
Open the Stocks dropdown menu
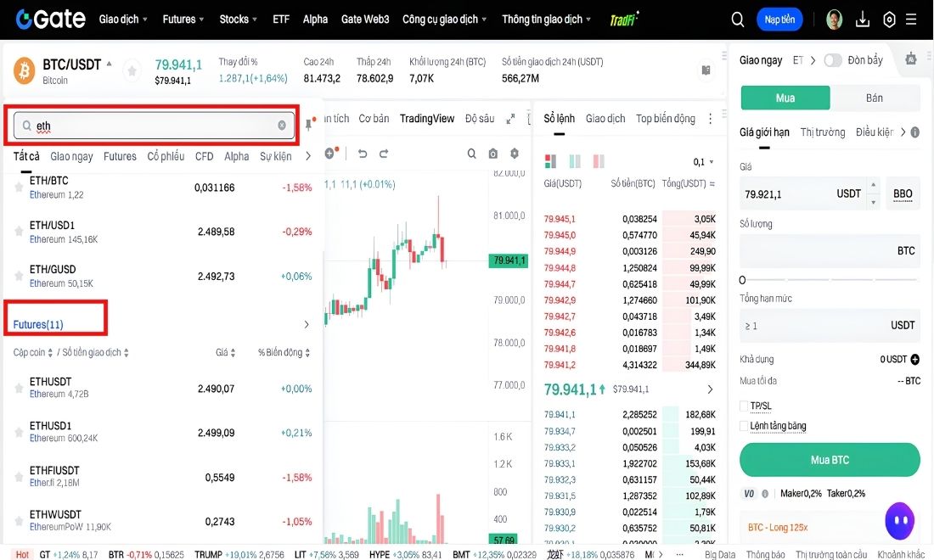tap(239, 19)
